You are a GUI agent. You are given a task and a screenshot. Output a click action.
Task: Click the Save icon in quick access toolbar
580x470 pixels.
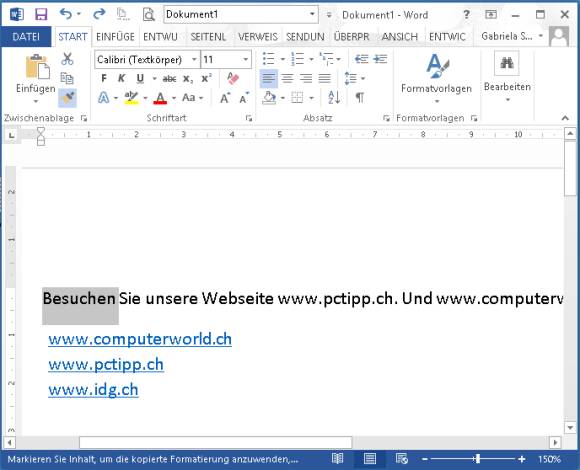coord(41,14)
